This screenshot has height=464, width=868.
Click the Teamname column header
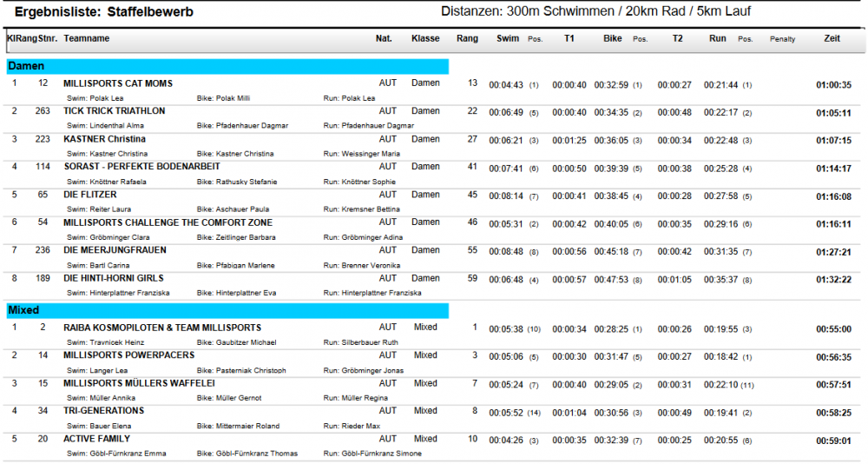click(87, 39)
